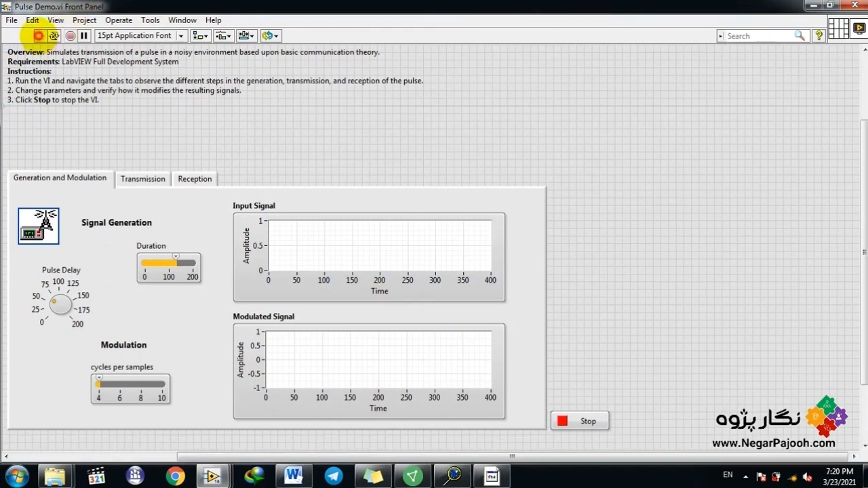The height and width of the screenshot is (488, 868).
Task: Switch to the Transmission tab
Action: pyautogui.click(x=142, y=179)
